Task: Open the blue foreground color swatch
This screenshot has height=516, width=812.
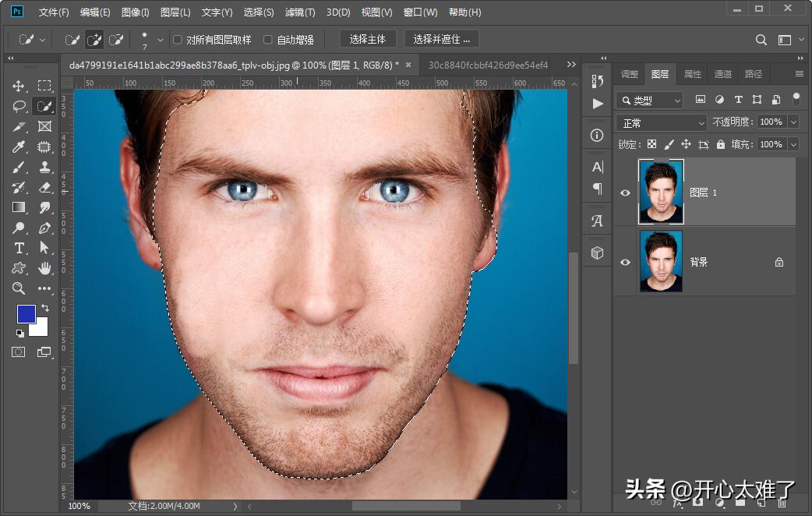Action: [x=26, y=314]
